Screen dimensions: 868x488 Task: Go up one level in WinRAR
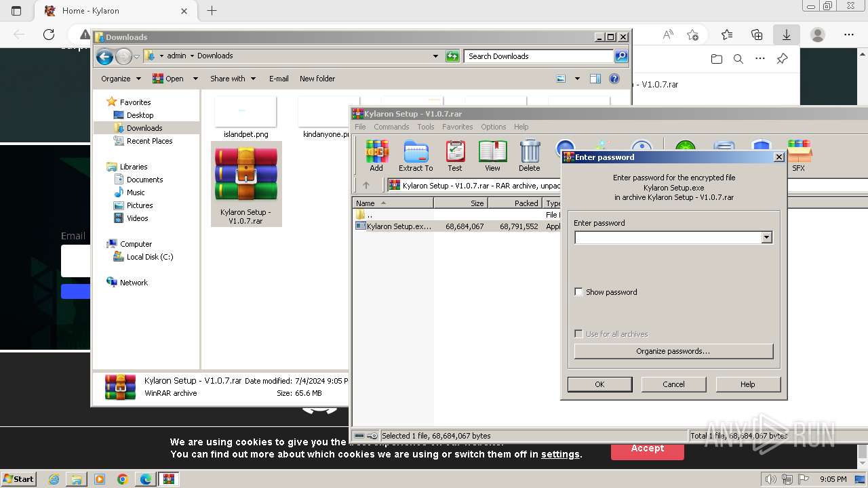366,185
